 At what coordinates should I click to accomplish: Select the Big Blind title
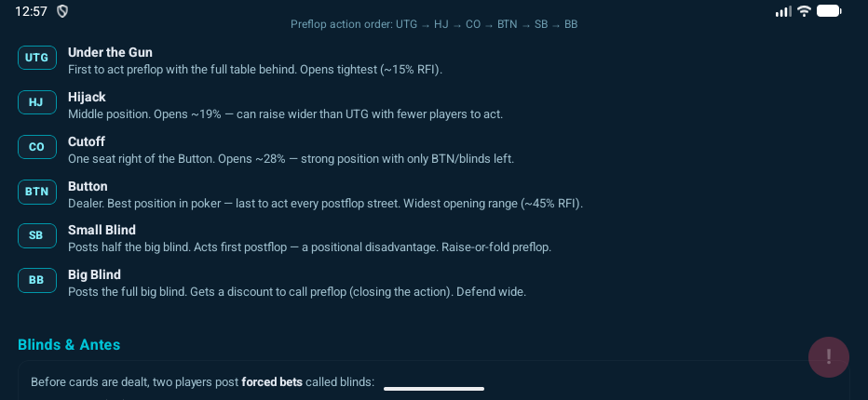click(x=94, y=274)
